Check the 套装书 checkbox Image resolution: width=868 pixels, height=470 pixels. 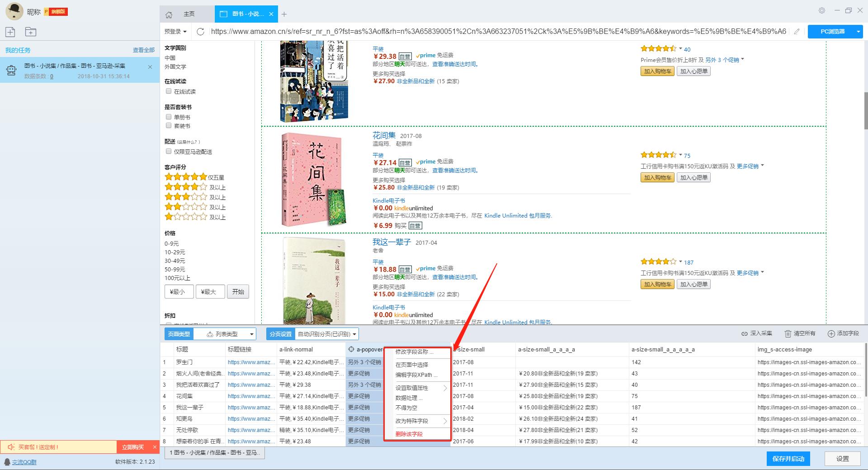coord(169,125)
